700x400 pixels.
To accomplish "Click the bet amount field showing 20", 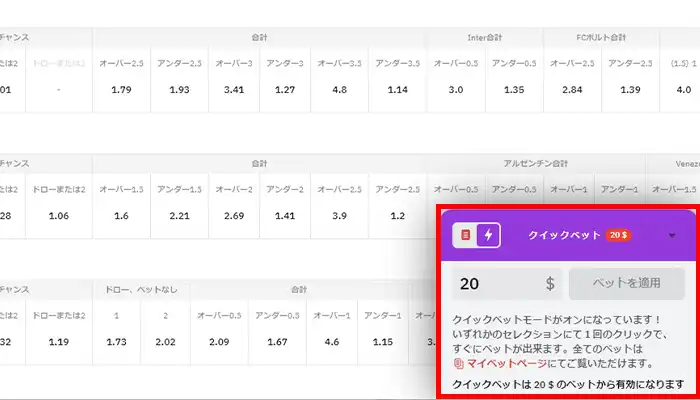I will [495, 284].
